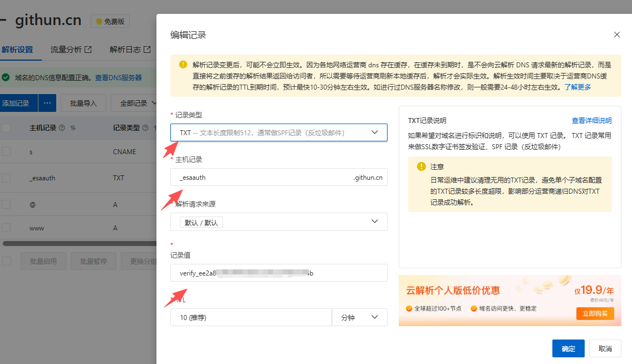Click the horizontal scrollbar under records table
Viewport: 632px width, 364px height.
click(x=78, y=243)
